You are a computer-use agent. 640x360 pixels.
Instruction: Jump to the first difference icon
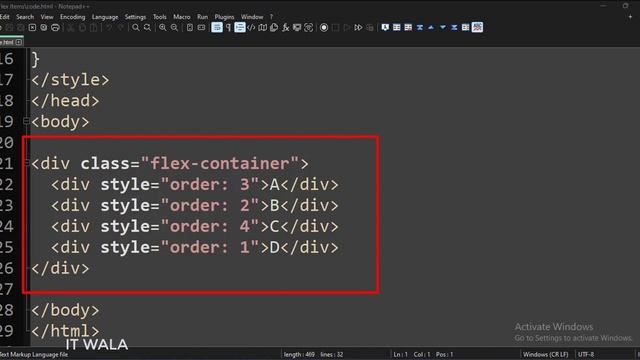[x=419, y=27]
